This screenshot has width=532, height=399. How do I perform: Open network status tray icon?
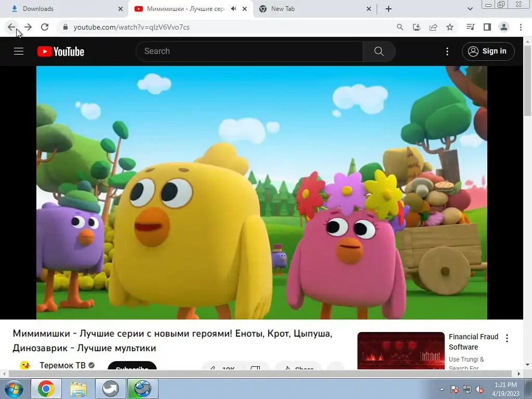pyautogui.click(x=467, y=389)
